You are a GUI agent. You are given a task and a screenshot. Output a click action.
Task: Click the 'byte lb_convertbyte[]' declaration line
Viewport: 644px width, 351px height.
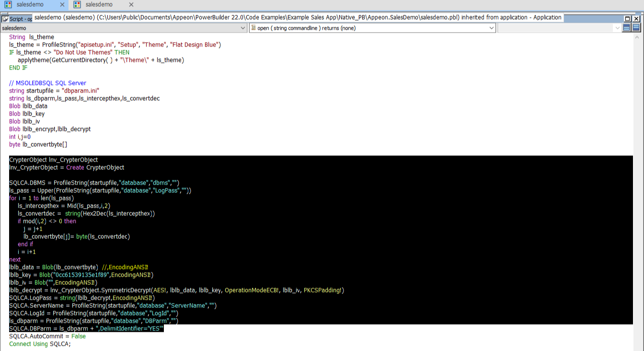(38, 144)
